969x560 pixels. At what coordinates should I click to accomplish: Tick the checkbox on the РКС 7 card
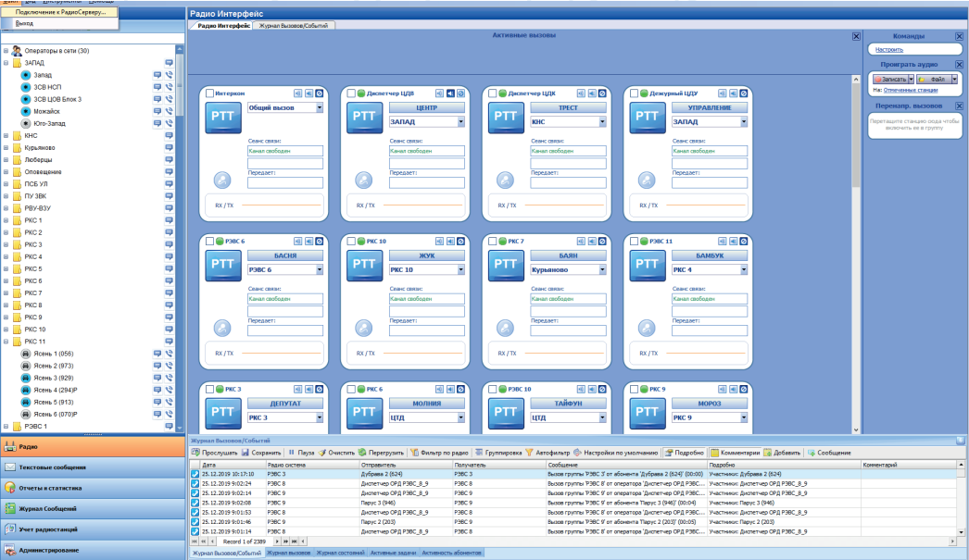[x=493, y=242]
